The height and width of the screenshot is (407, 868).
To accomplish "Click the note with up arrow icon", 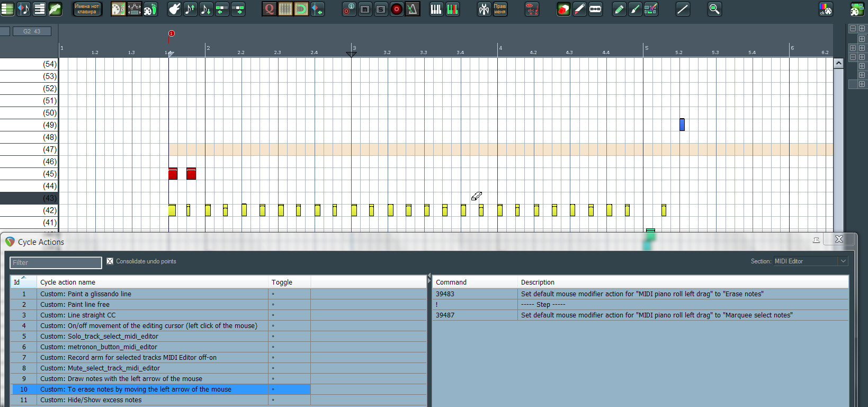I will [190, 9].
